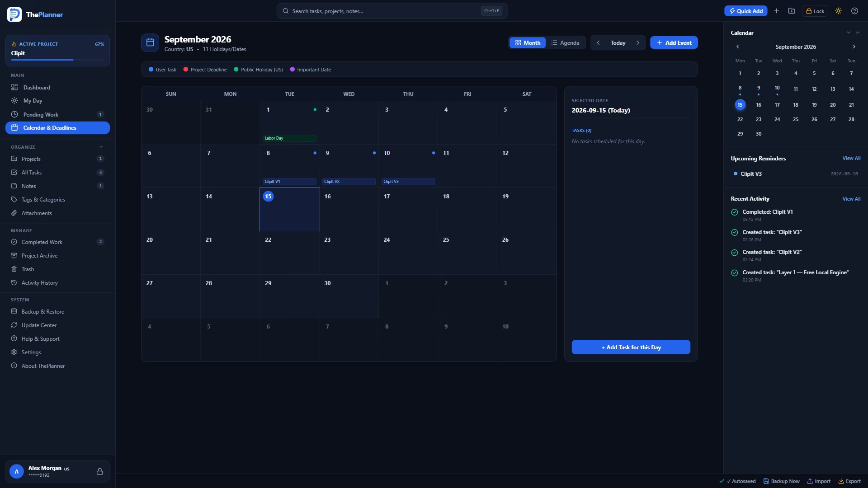Open Activity History in sidebar
The width and height of the screenshot is (868, 488).
click(57, 282)
